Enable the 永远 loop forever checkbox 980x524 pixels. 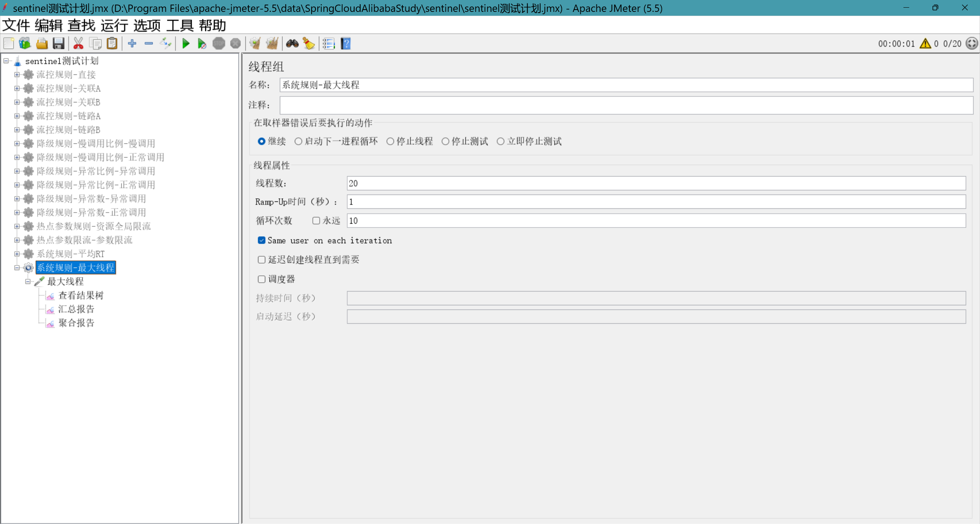click(316, 221)
